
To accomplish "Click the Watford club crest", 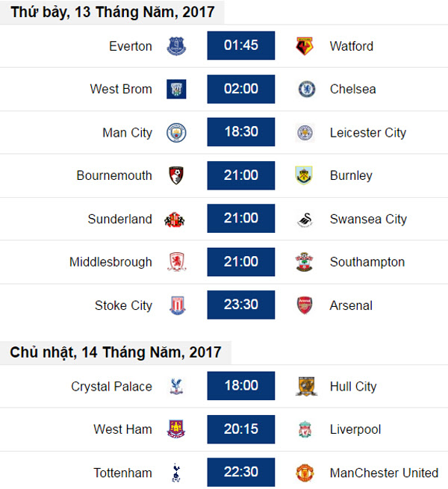I will [x=305, y=46].
